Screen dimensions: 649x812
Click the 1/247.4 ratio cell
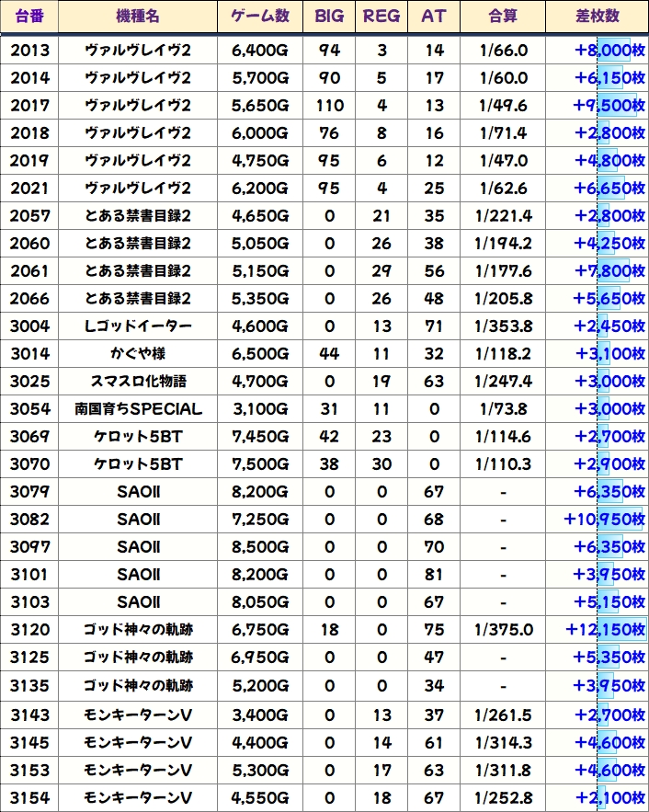pos(503,381)
